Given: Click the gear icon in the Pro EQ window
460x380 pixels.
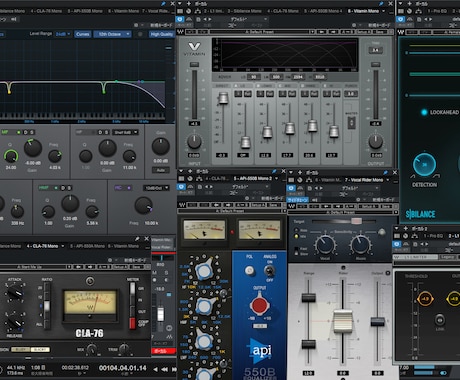Looking at the screenshot, I should tap(136, 25).
